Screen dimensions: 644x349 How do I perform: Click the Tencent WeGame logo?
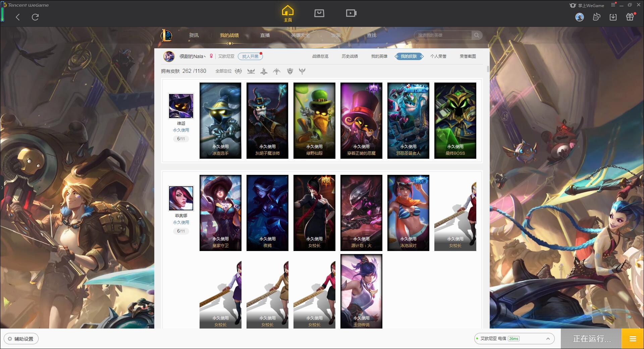[26, 5]
